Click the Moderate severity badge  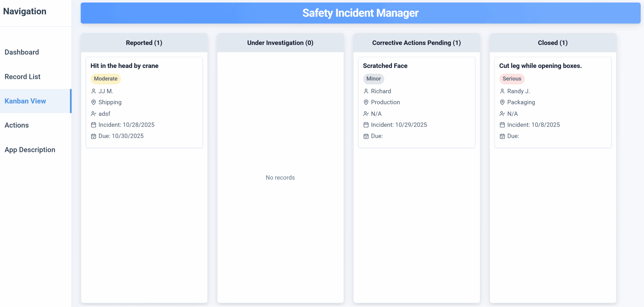[x=106, y=79]
